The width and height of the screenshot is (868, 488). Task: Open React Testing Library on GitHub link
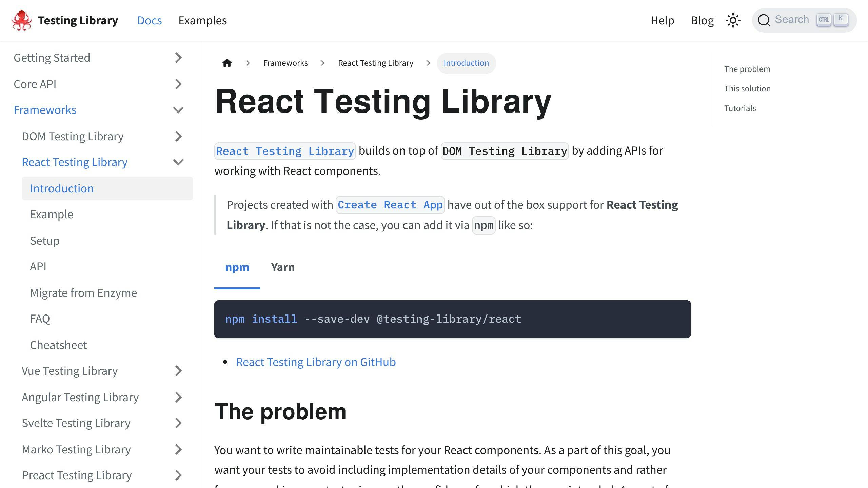[x=316, y=362]
